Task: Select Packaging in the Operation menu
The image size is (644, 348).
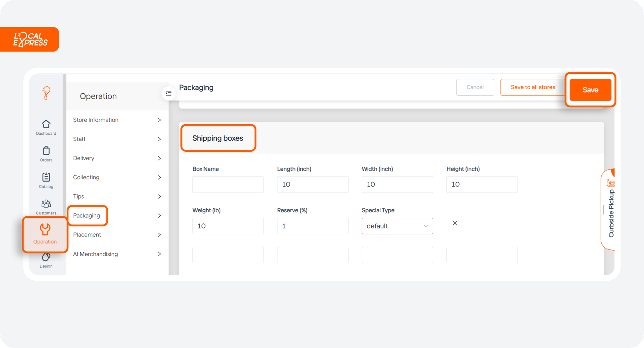Action: pos(87,216)
